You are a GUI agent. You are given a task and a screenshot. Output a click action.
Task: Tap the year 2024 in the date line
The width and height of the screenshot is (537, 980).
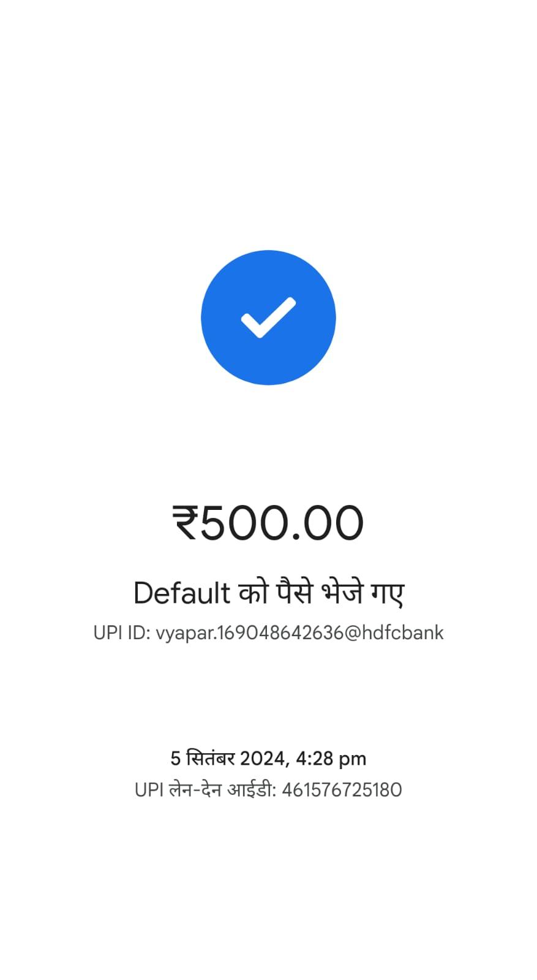pyautogui.click(x=263, y=758)
